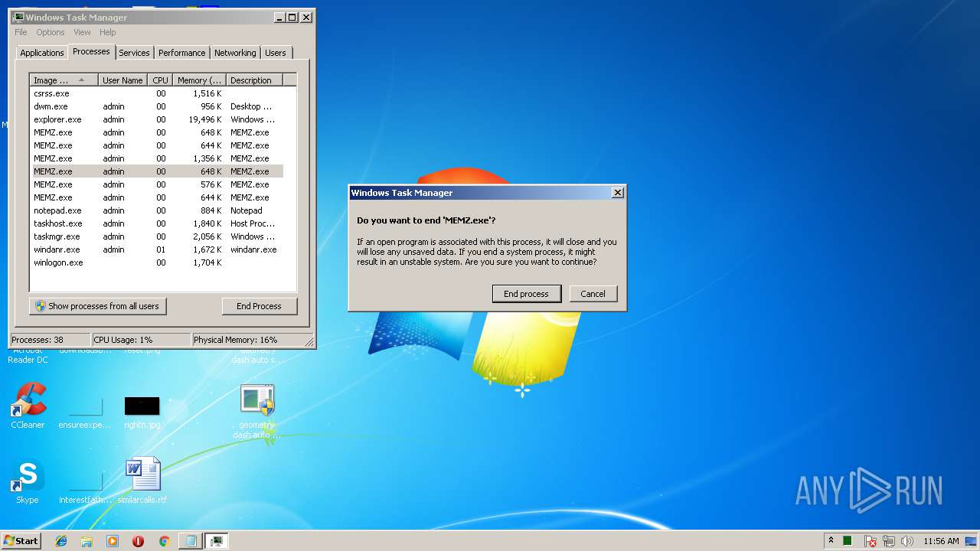Sort by CPU column header
This screenshot has height=551, width=980.
[160, 80]
